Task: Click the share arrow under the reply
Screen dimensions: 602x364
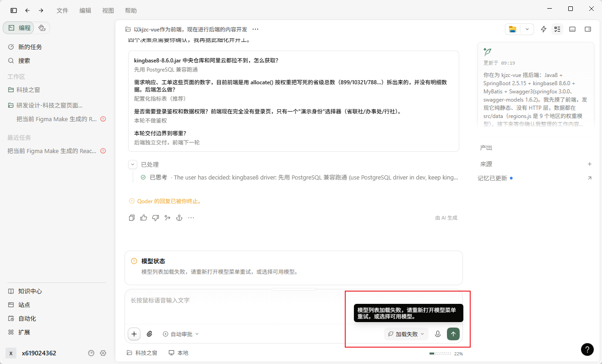Action: (167, 218)
